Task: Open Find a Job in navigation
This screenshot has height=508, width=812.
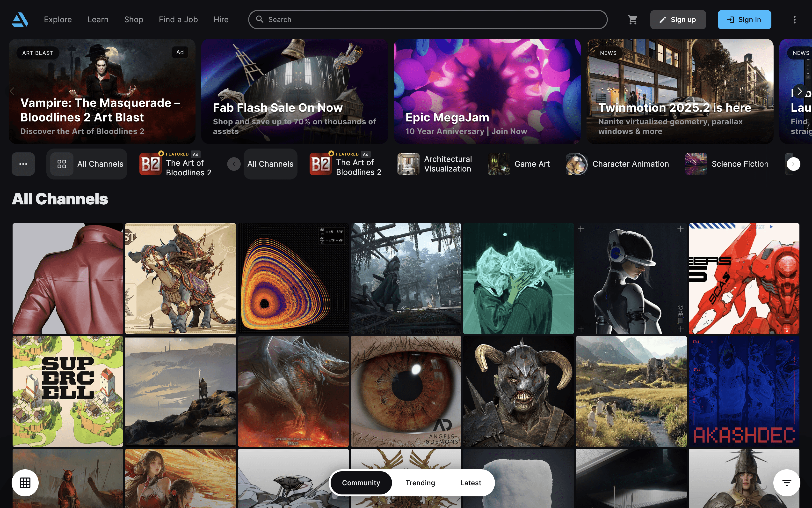Action: 178,20
